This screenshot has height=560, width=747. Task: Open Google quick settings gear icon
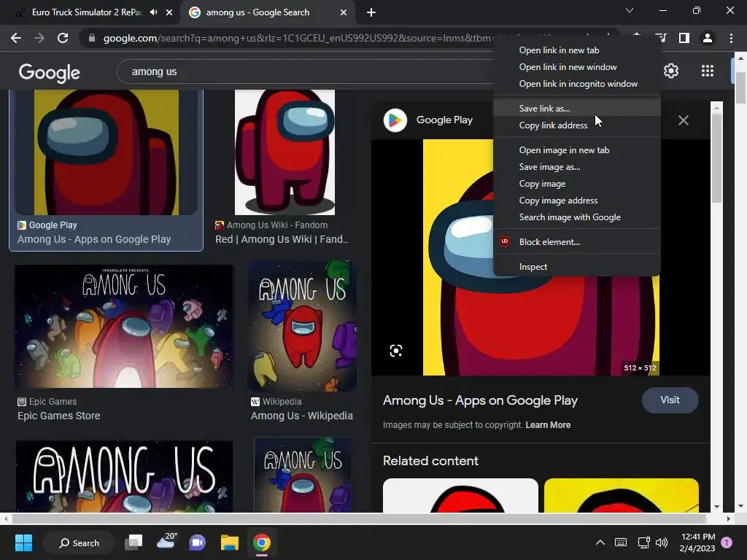(671, 71)
